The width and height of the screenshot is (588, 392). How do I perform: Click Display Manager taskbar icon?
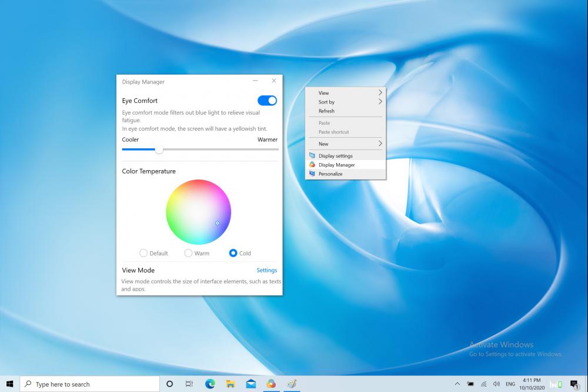[271, 384]
